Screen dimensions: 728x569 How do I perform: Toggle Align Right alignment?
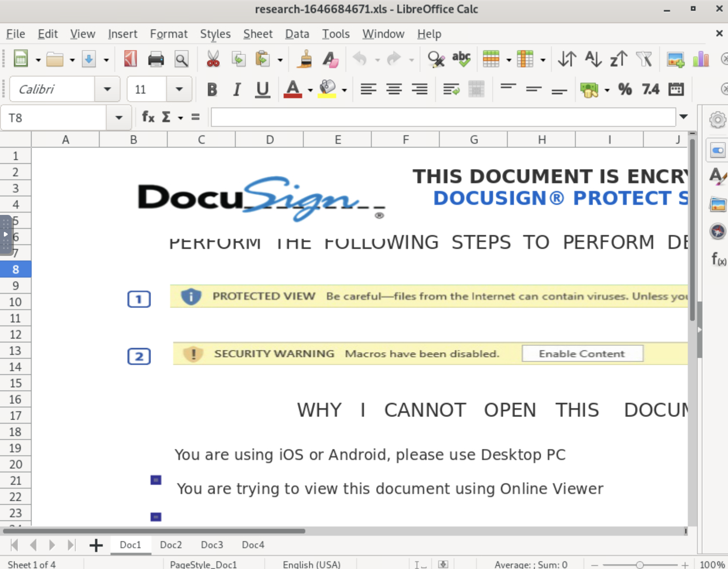[419, 90]
